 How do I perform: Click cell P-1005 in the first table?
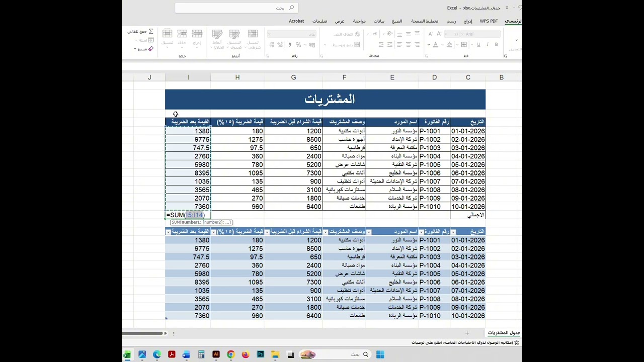434,164
